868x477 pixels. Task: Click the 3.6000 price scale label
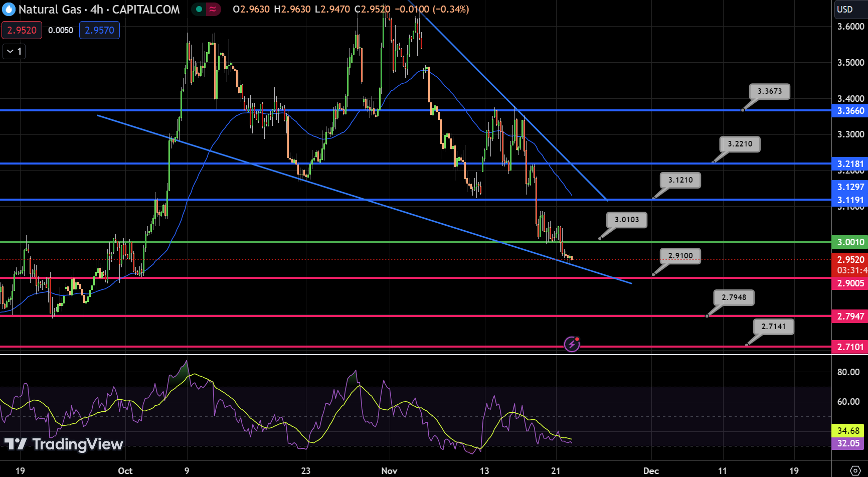click(850, 26)
